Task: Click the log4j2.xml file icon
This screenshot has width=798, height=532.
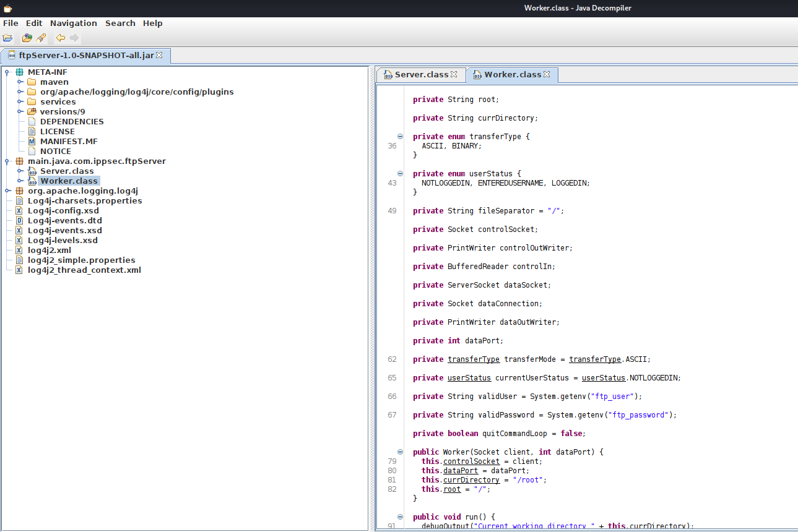Action: click(19, 250)
